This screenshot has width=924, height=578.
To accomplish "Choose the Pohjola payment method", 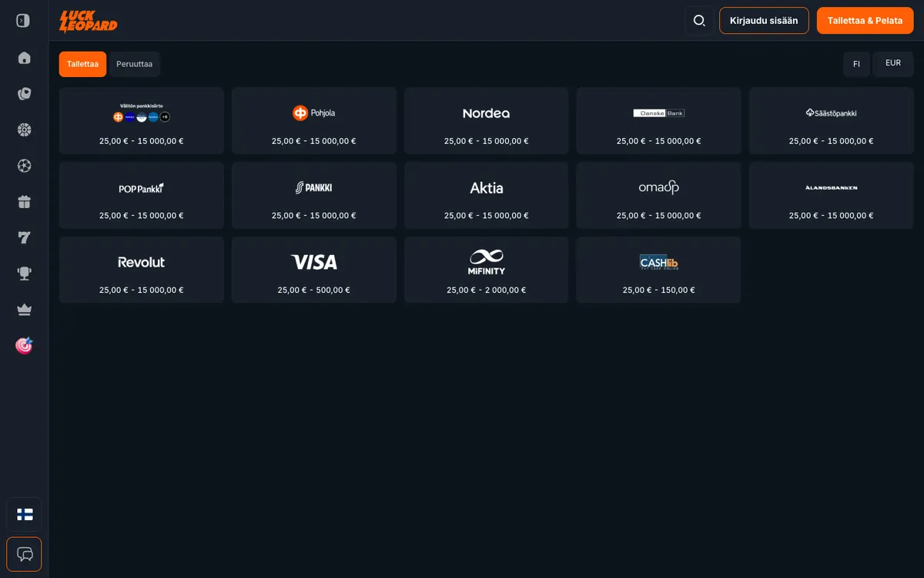I will (314, 120).
